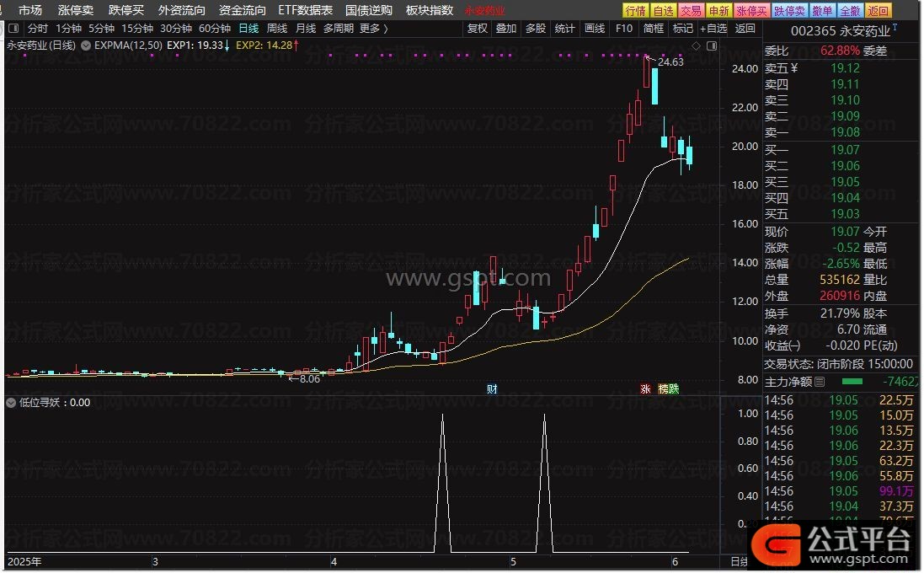
Task: Open the 跌停买 menu
Action: point(126,11)
